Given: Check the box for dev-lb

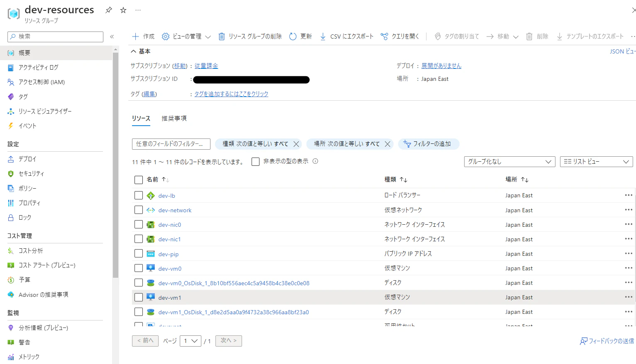Looking at the screenshot, I should [x=139, y=195].
